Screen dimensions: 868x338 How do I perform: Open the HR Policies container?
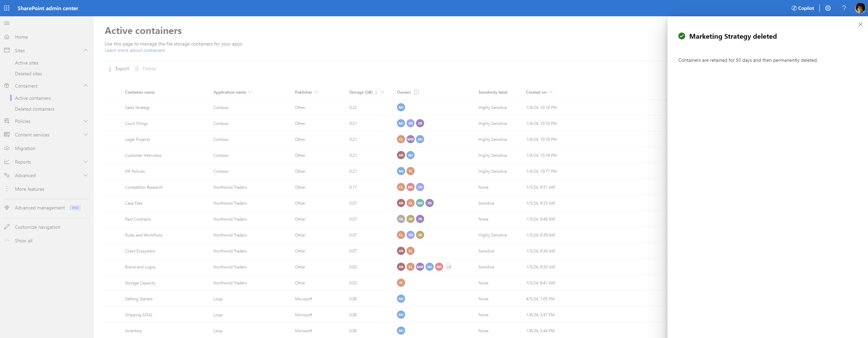[x=135, y=171]
